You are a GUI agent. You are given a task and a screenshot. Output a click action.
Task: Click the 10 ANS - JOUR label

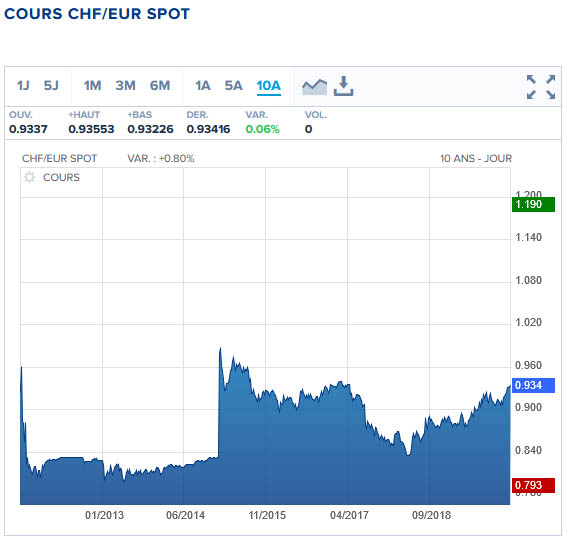(x=476, y=159)
